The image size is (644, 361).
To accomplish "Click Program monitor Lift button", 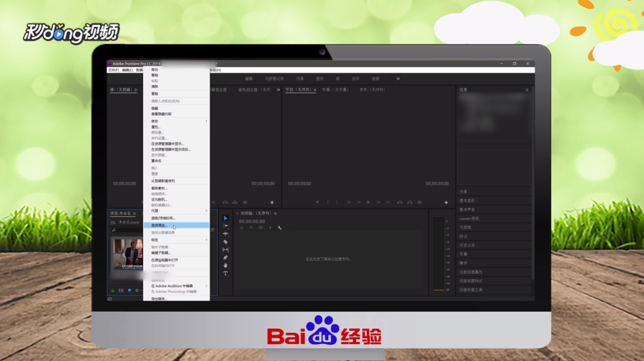I will [x=400, y=202].
